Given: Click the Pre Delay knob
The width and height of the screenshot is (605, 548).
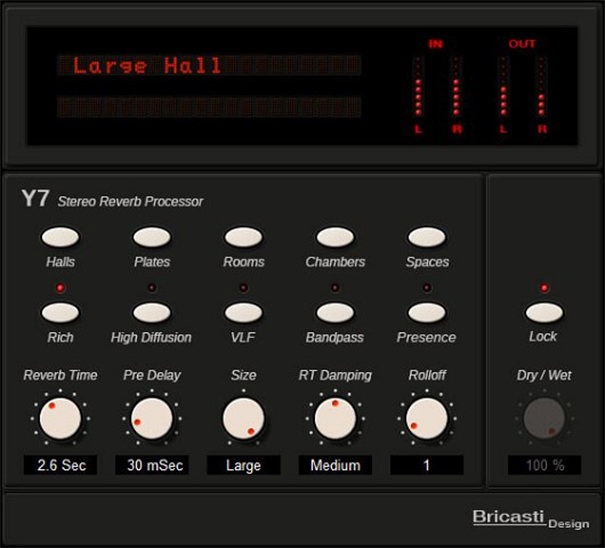Looking at the screenshot, I should tap(151, 417).
